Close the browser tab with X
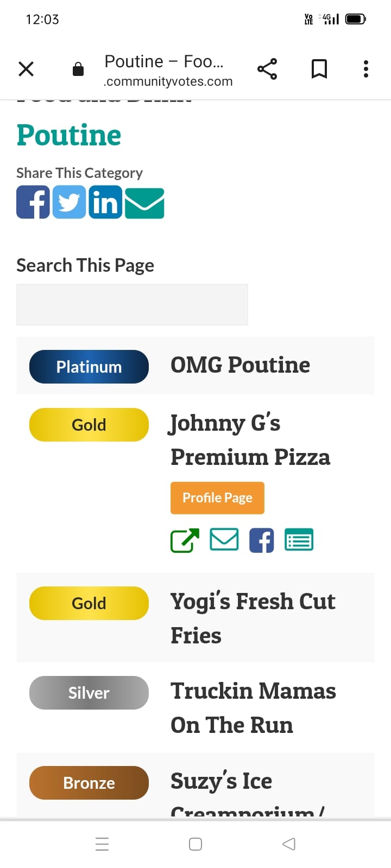 pyautogui.click(x=26, y=69)
